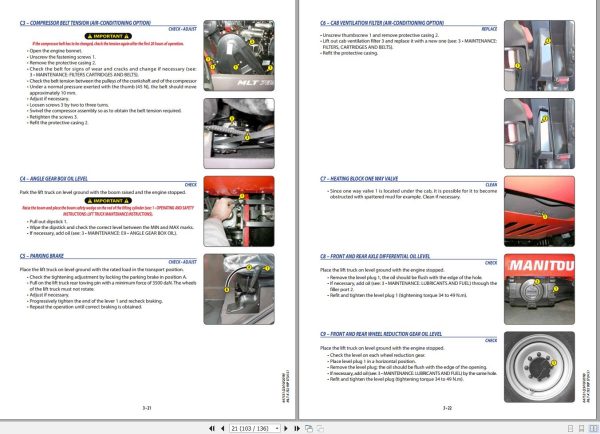
Task: Go to previous page
Action: tap(222, 428)
